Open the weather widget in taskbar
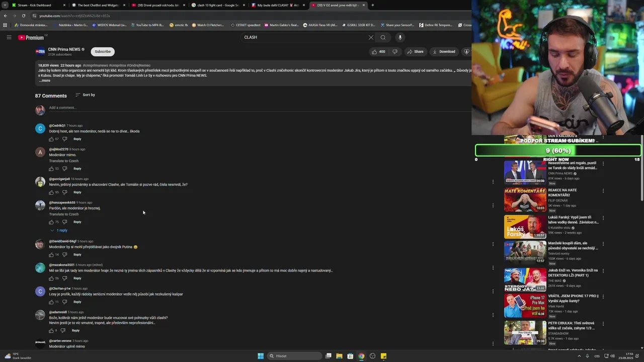Image resolution: width=644 pixels, height=362 pixels. [x=18, y=356]
